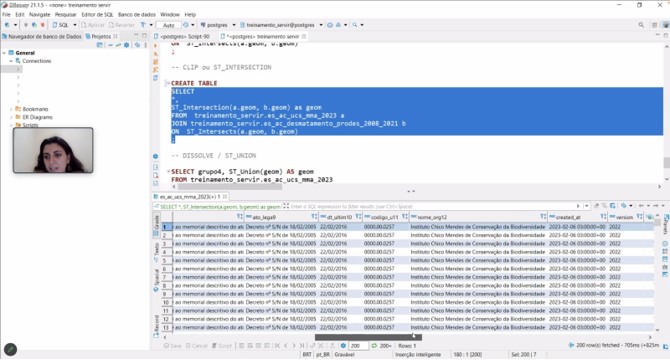Expand the Bookmarks tree node
Viewport: 670px width, 360px height.
(11, 109)
